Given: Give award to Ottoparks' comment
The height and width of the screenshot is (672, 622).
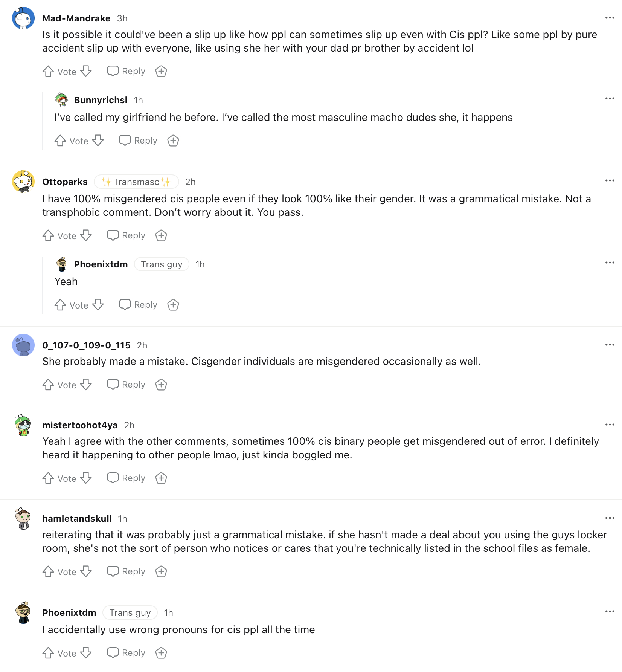Looking at the screenshot, I should [x=161, y=235].
